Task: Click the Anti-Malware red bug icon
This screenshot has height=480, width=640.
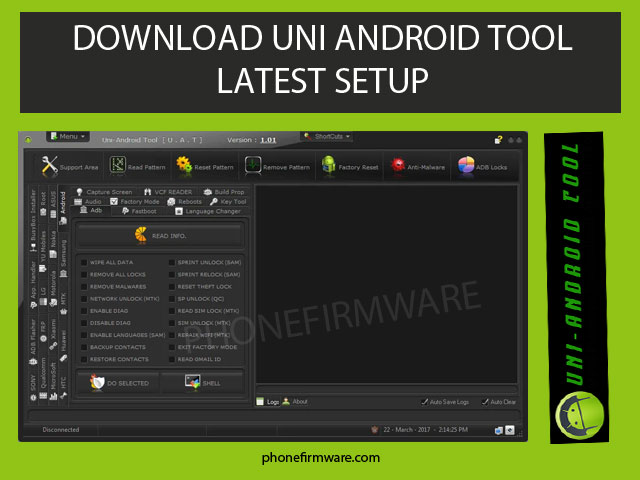Action: [398, 165]
